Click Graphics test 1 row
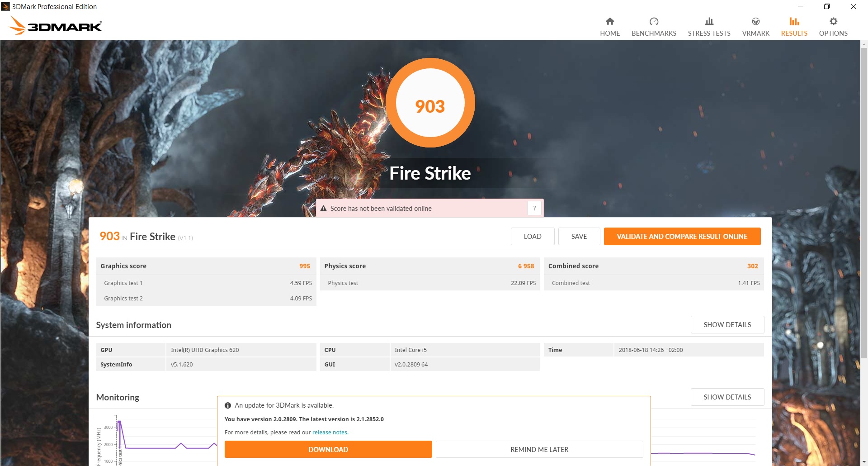The width and height of the screenshot is (868, 466). pyautogui.click(x=206, y=283)
